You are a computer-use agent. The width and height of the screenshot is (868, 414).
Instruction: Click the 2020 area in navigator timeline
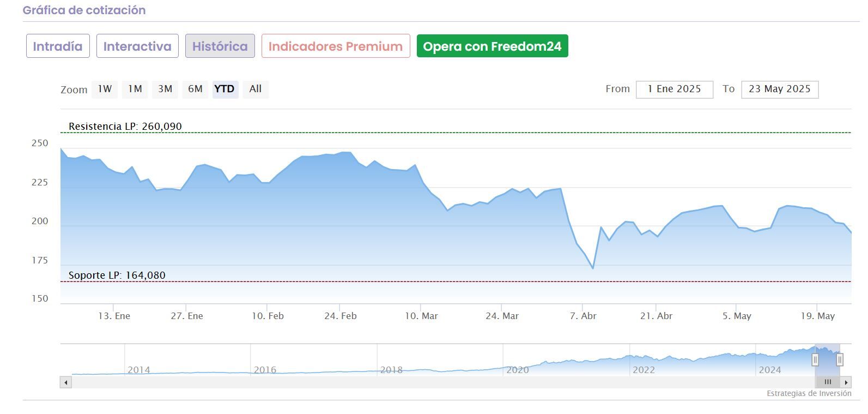click(x=518, y=369)
